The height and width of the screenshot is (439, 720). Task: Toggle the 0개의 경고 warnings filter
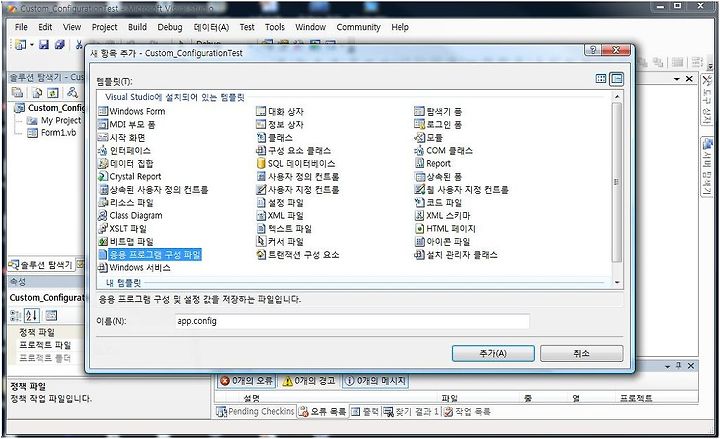309,381
